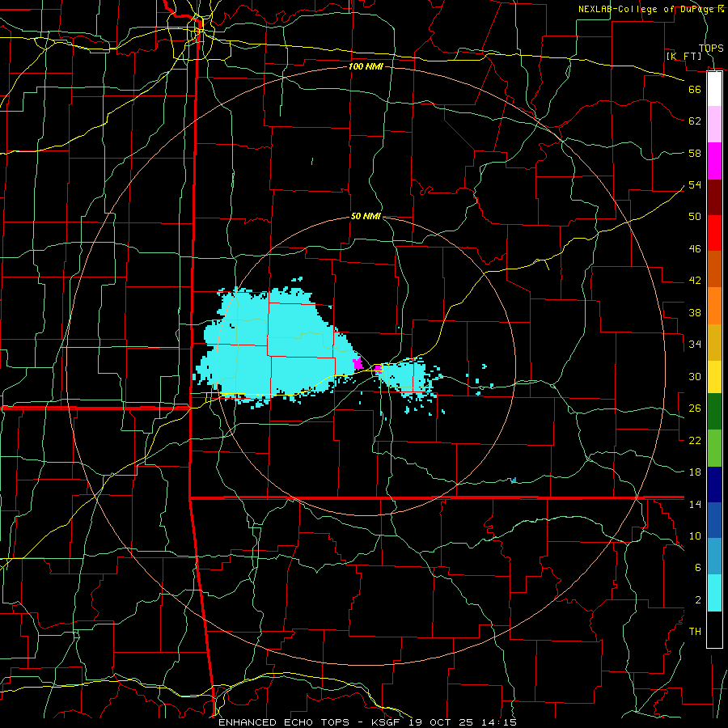Image resolution: width=728 pixels, height=728 pixels.
Task: Click the "66" scale value
Action: 695,89
